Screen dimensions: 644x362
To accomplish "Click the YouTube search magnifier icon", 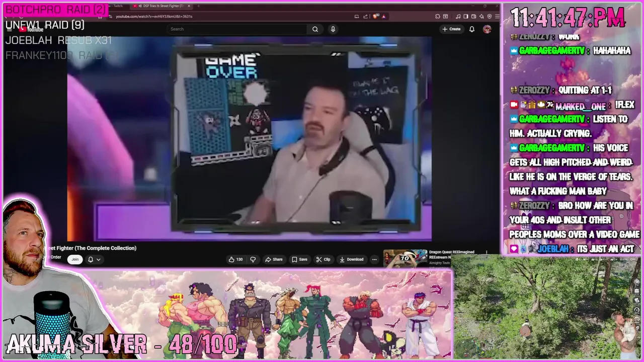I will tap(315, 29).
